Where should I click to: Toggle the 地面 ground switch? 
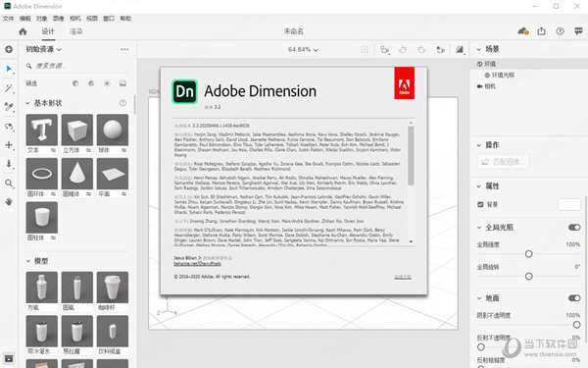click(574, 297)
